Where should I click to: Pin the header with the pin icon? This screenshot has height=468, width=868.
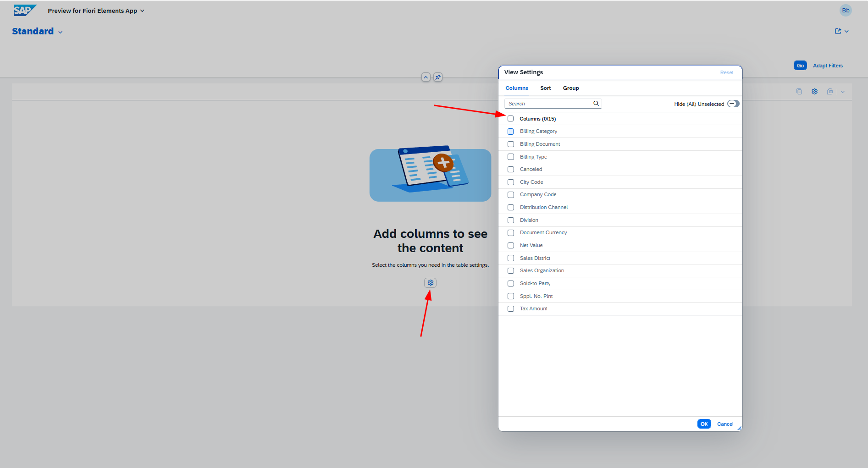click(x=438, y=77)
